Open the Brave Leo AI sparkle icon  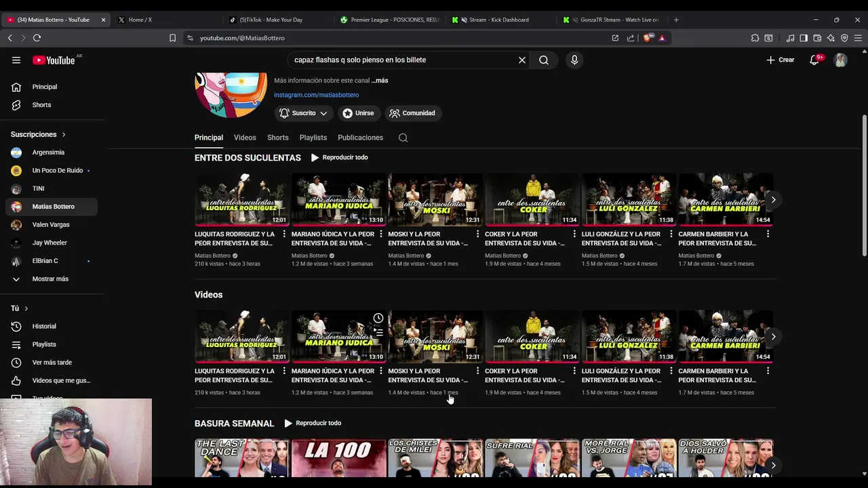[x=831, y=38]
